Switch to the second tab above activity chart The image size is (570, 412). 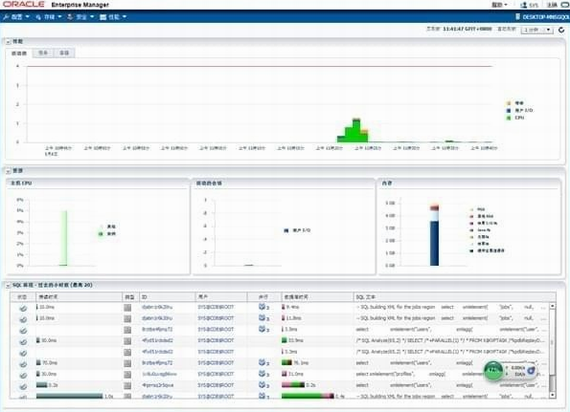tap(43, 53)
